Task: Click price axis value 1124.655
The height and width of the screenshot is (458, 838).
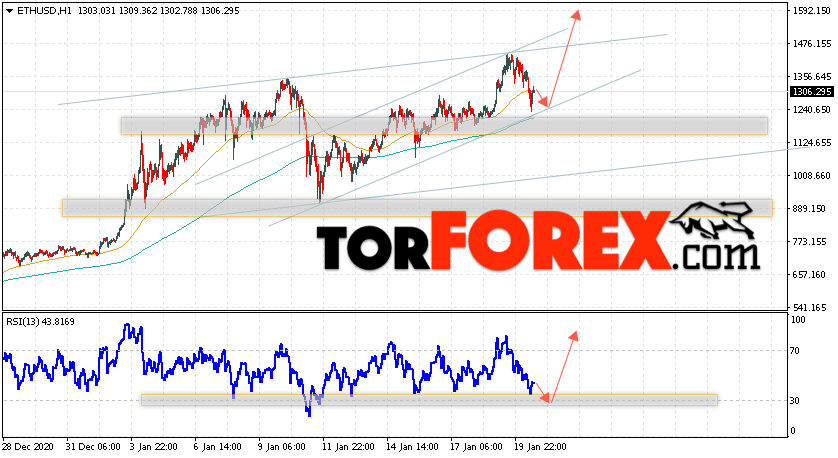Action: tap(812, 143)
